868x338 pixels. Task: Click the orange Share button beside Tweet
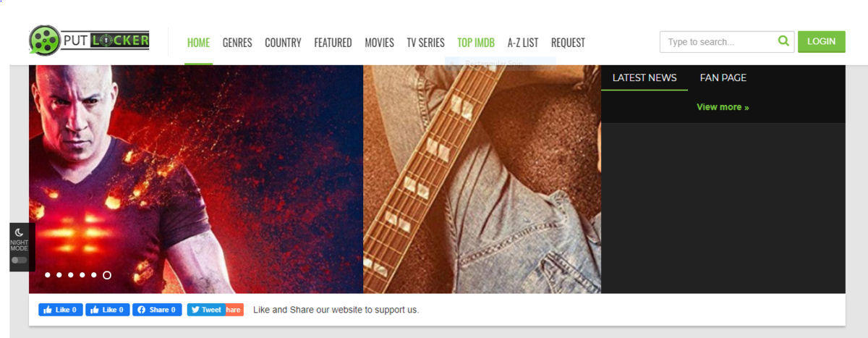point(234,310)
